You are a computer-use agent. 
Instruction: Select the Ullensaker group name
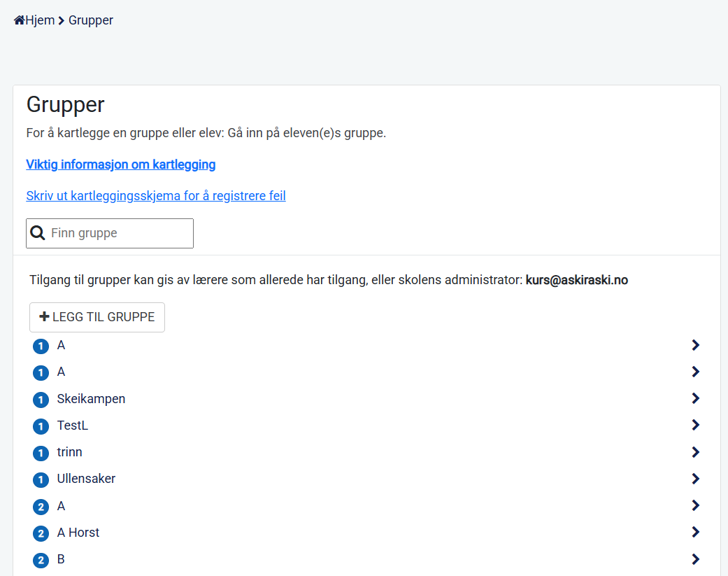86,479
